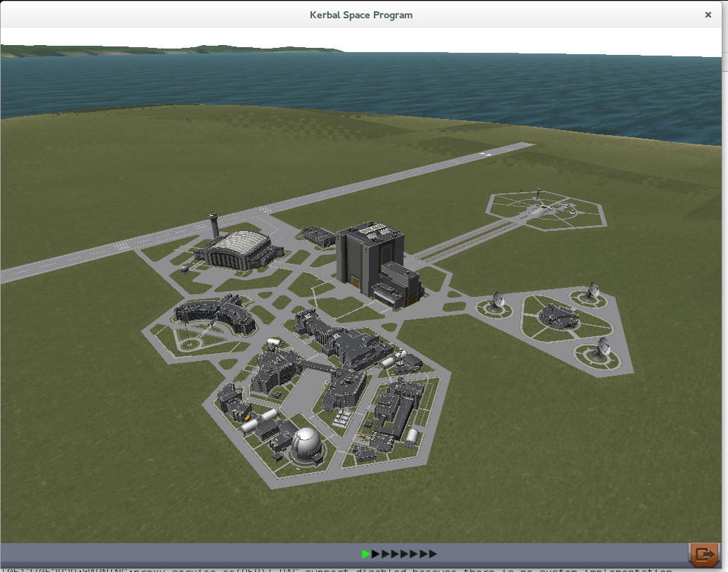Click the orange exit door icon
This screenshot has height=572, width=728.
click(702, 554)
